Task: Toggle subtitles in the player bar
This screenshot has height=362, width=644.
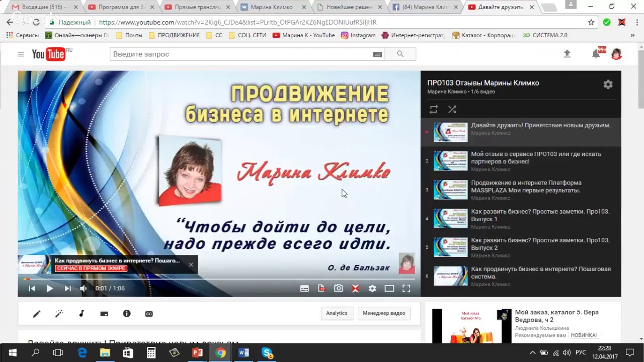Action: coord(304,288)
